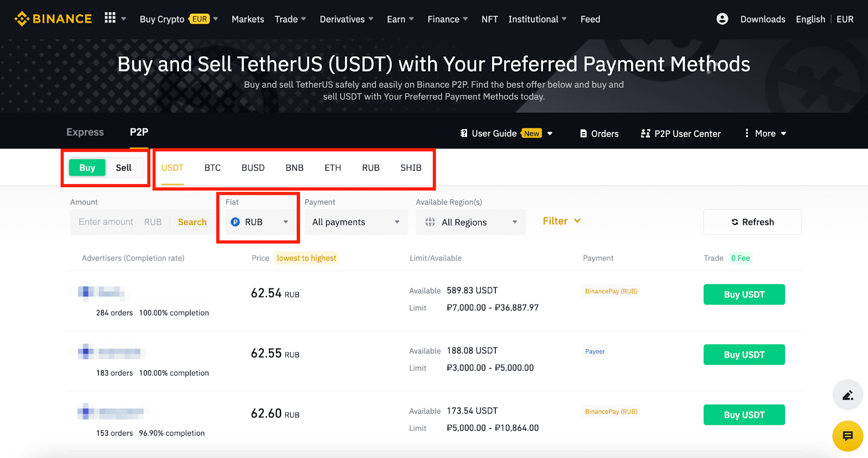The height and width of the screenshot is (458, 868).
Task: Expand the Derivatives menu
Action: tap(346, 19)
